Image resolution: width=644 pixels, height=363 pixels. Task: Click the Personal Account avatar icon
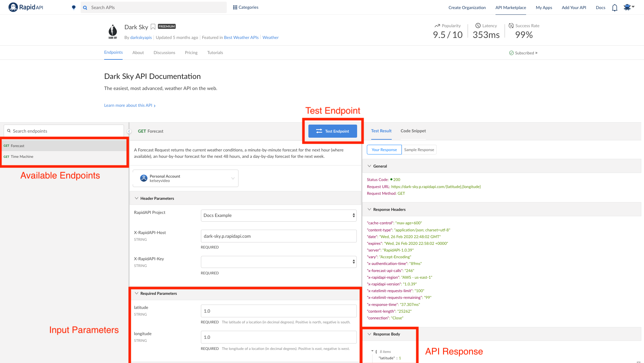pyautogui.click(x=144, y=178)
